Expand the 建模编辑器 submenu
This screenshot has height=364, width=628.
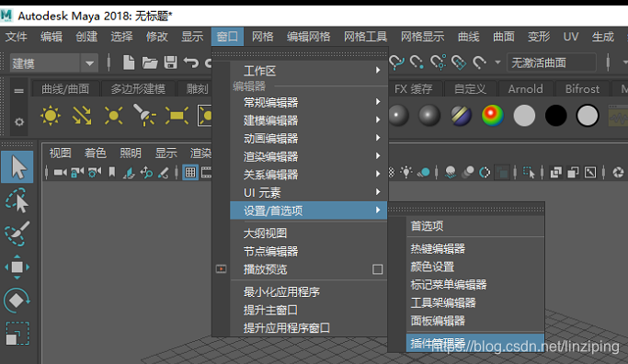point(308,120)
